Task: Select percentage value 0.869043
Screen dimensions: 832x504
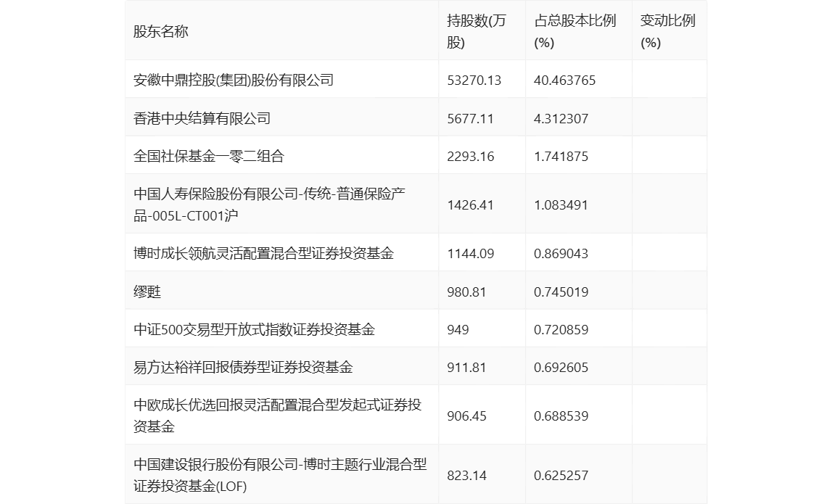Action: click(x=561, y=254)
